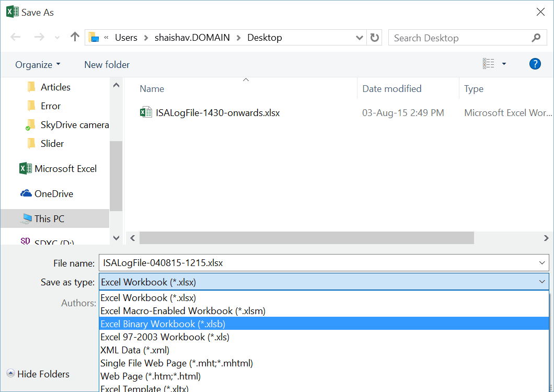Choose Single File Web Page option

(324, 363)
